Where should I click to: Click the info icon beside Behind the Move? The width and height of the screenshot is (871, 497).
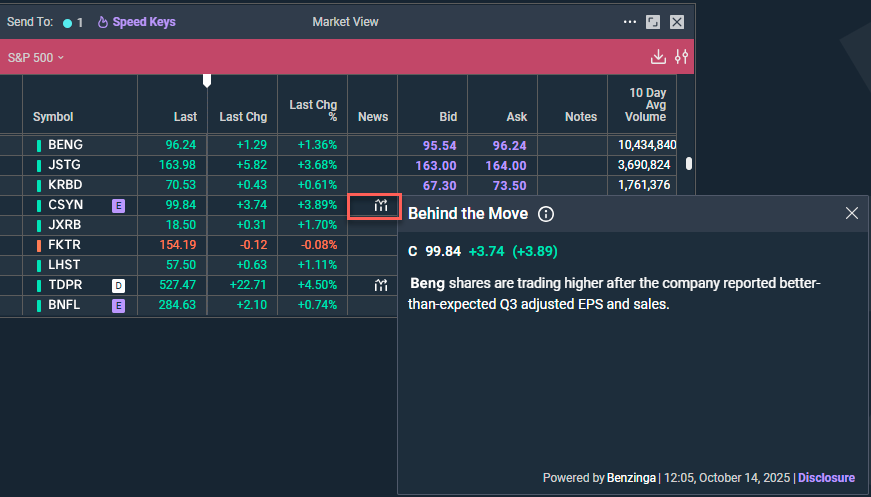(546, 214)
